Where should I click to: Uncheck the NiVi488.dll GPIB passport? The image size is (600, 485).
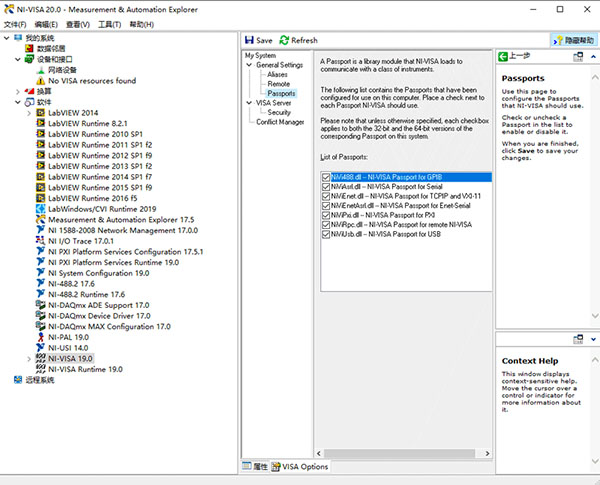tap(326, 177)
